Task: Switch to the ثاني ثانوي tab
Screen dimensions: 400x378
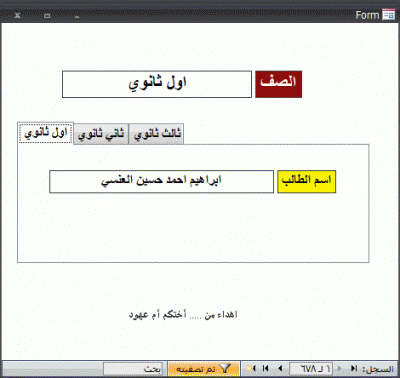Action: pyautogui.click(x=101, y=134)
